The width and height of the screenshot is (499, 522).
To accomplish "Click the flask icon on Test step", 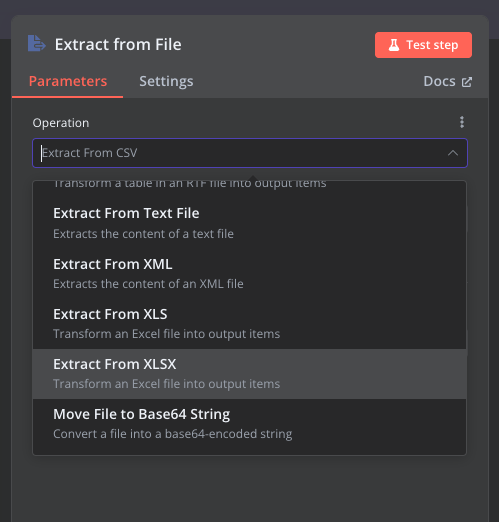I will tap(394, 45).
